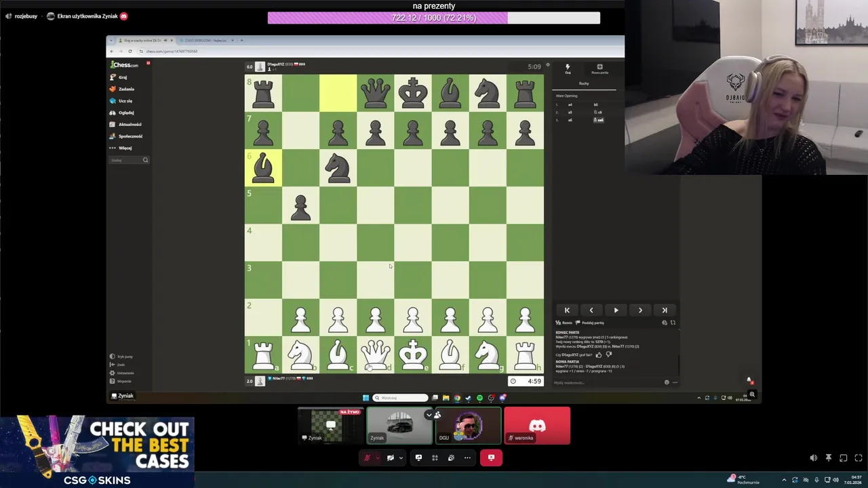
Task: Open CSGO-SKINS check out cases banner
Action: point(97,451)
